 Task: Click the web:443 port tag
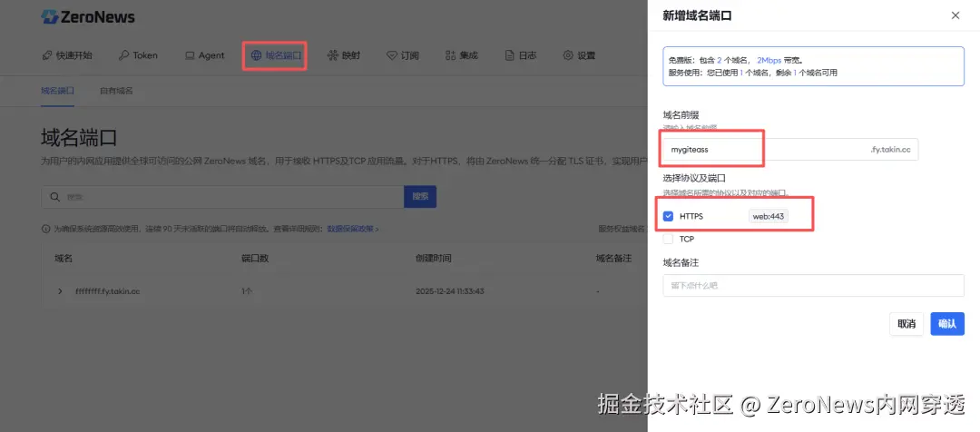tap(769, 216)
